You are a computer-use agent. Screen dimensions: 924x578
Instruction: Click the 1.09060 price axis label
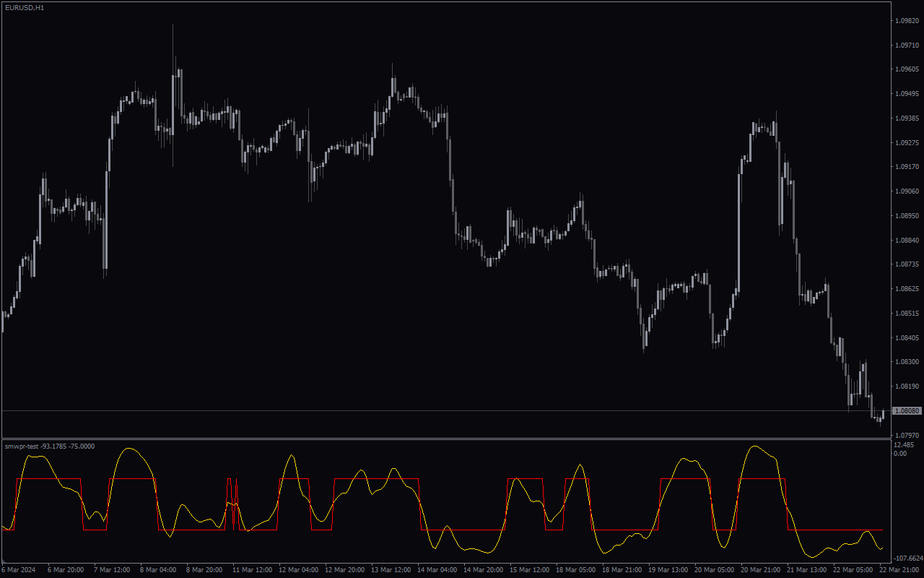(x=907, y=191)
